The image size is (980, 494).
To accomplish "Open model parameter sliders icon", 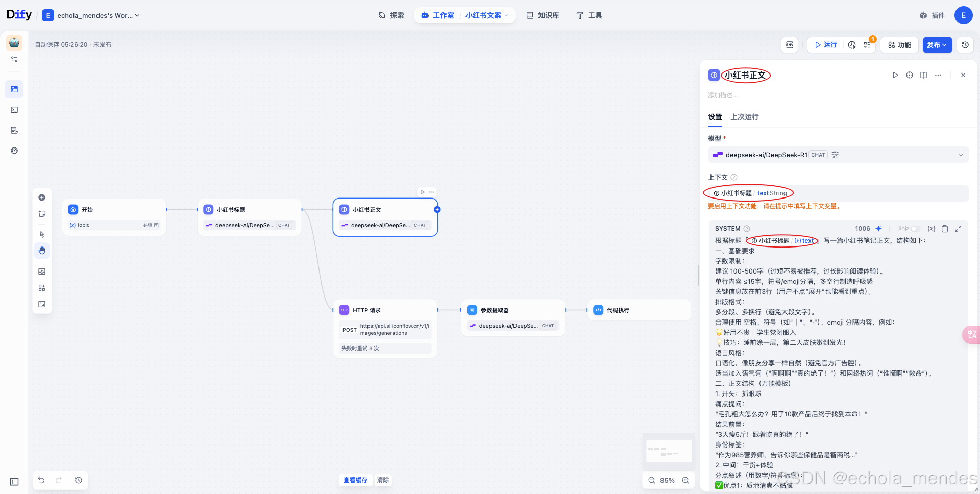I will click(835, 155).
